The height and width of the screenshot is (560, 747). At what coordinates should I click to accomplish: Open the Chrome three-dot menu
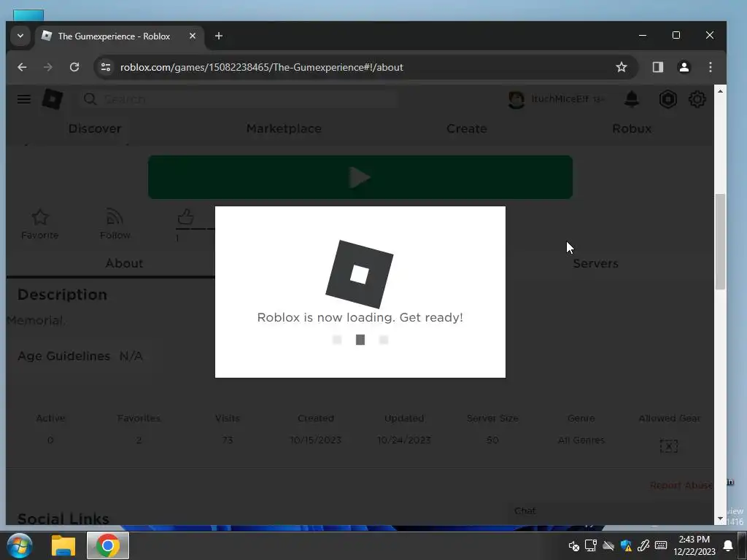tap(711, 67)
